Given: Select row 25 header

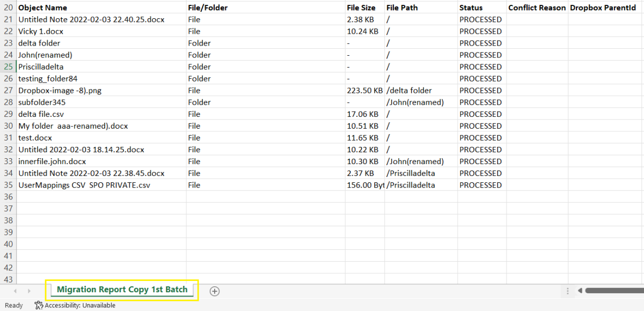Looking at the screenshot, I should (8, 67).
